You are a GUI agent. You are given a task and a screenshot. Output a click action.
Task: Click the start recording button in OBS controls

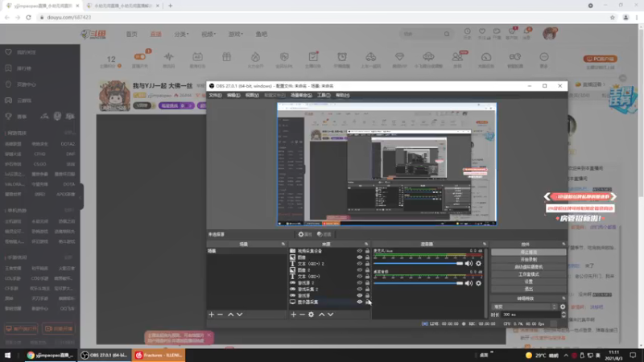coord(529,259)
